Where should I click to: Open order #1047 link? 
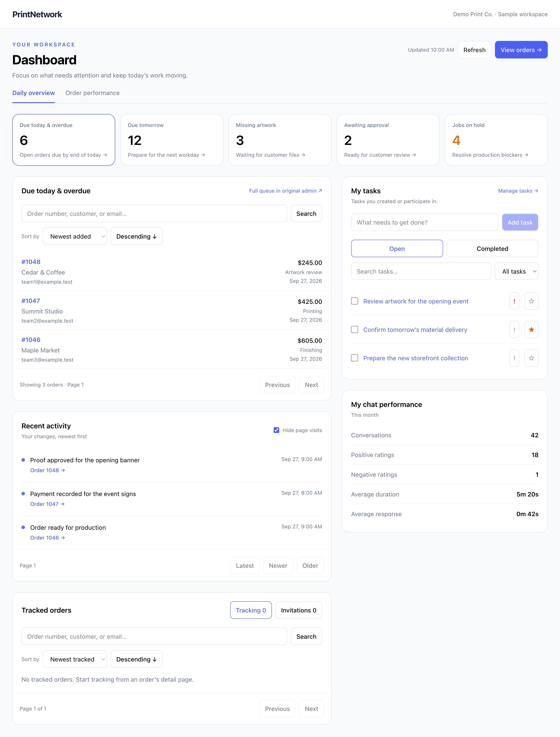pyautogui.click(x=31, y=301)
